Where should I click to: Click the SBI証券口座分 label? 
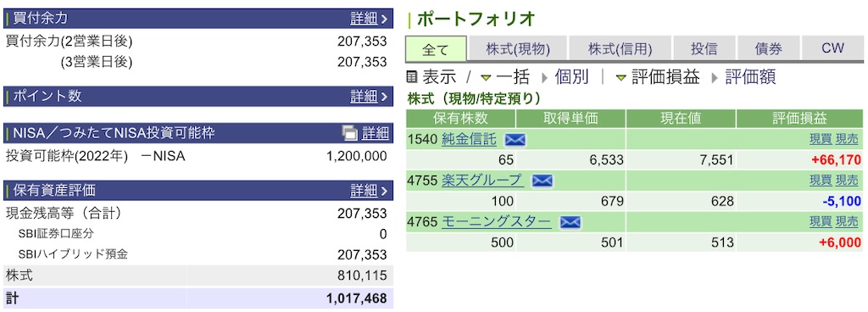pyautogui.click(x=56, y=234)
